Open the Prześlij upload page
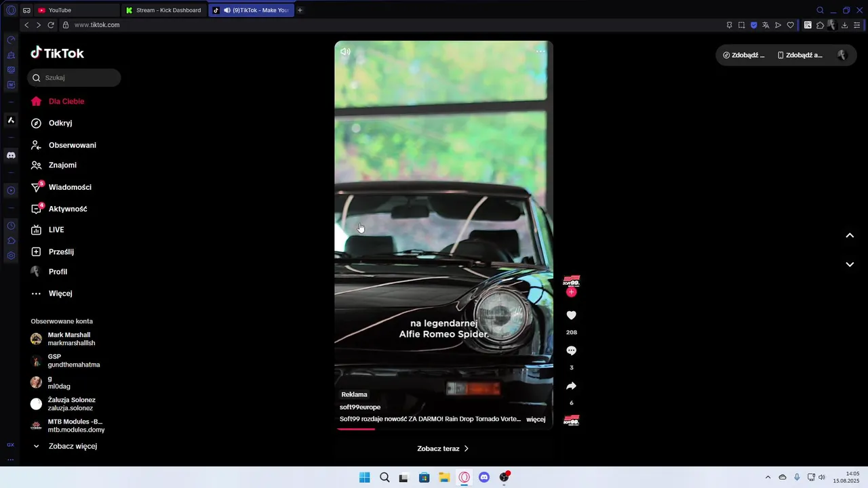The height and width of the screenshot is (488, 868). point(52,251)
